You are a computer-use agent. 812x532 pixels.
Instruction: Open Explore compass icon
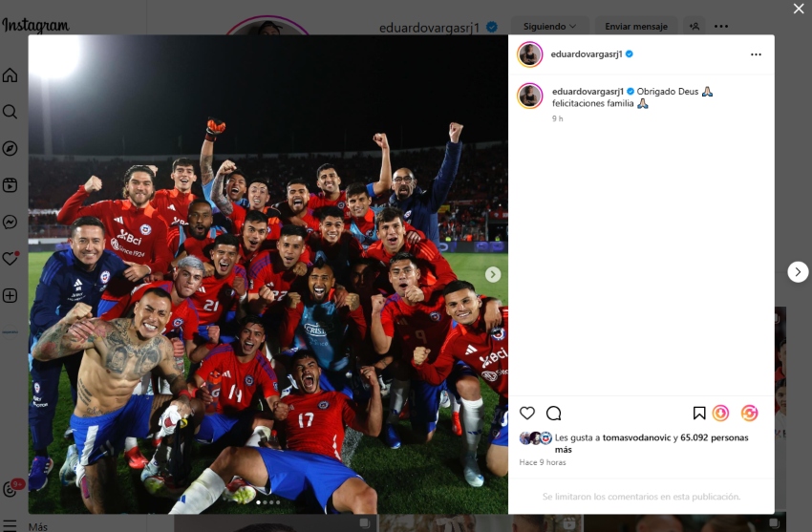click(x=10, y=149)
